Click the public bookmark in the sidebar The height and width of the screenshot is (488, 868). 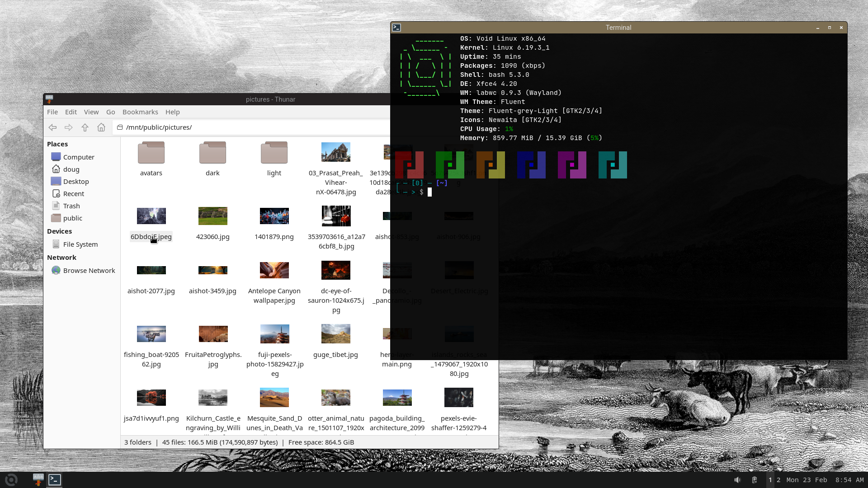click(72, 218)
